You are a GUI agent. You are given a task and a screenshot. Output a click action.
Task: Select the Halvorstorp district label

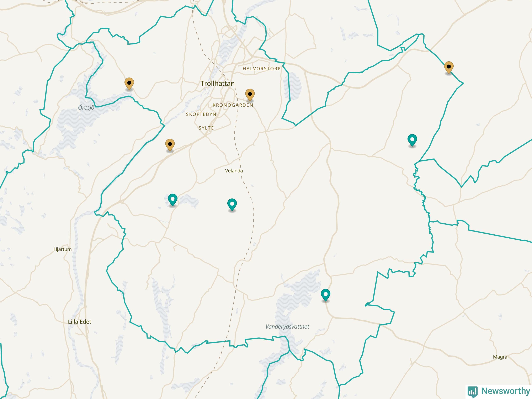point(261,69)
